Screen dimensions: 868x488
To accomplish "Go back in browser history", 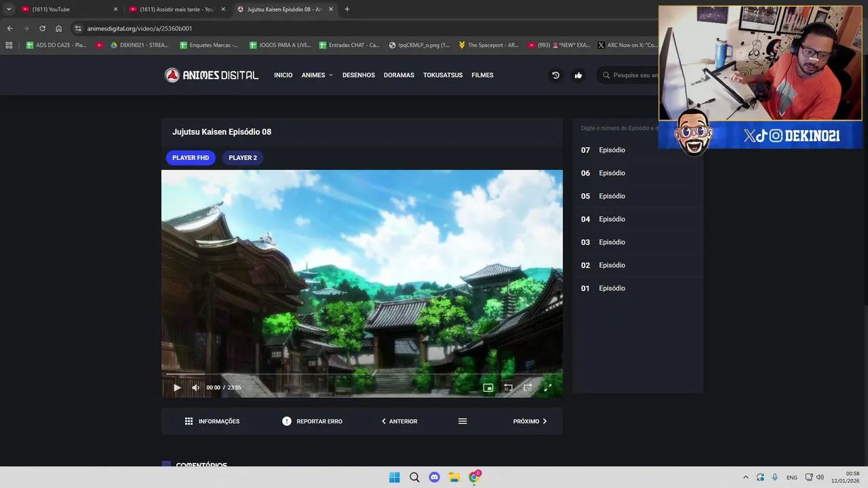I will (x=9, y=28).
